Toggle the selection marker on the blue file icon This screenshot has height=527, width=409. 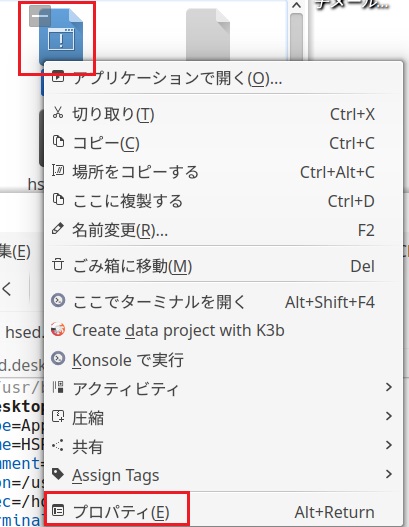[x=40, y=16]
